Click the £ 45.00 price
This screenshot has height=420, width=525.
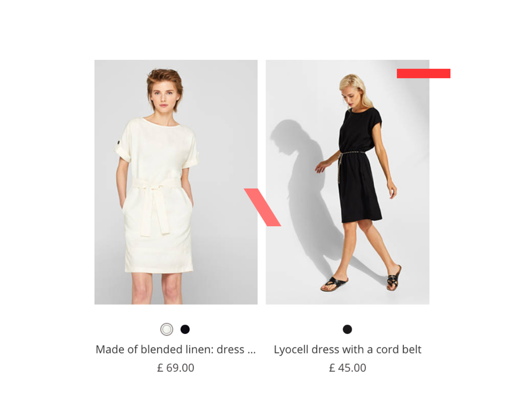[x=348, y=368]
